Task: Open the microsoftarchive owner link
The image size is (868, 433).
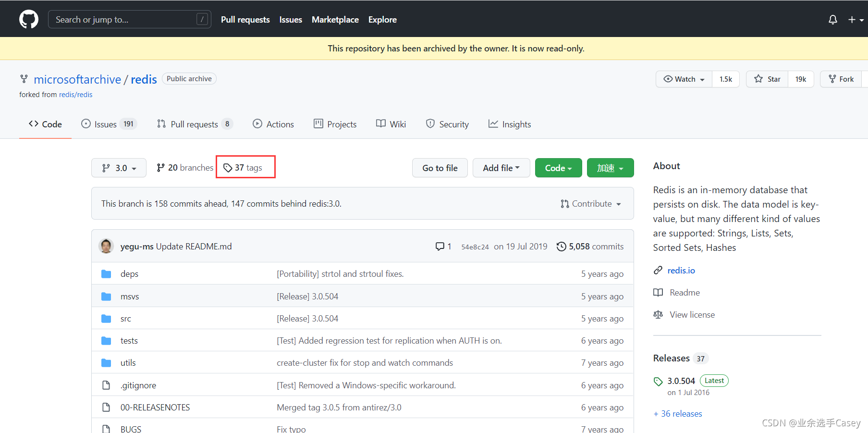Action: [x=77, y=79]
